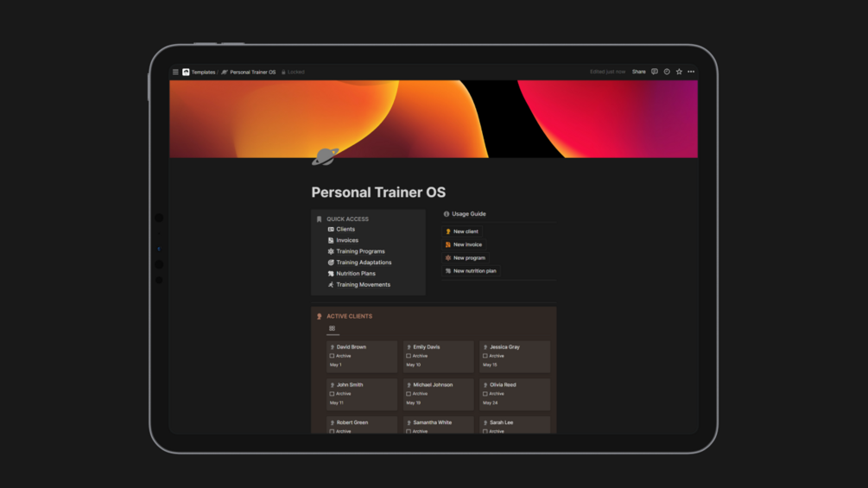
Task: Open the sidebar hamburger menu
Action: pyautogui.click(x=175, y=72)
